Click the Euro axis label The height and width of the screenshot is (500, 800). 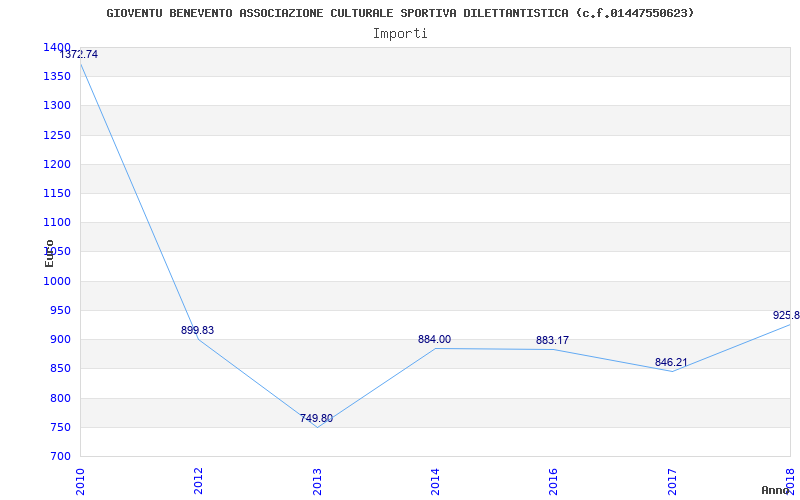pos(49,253)
